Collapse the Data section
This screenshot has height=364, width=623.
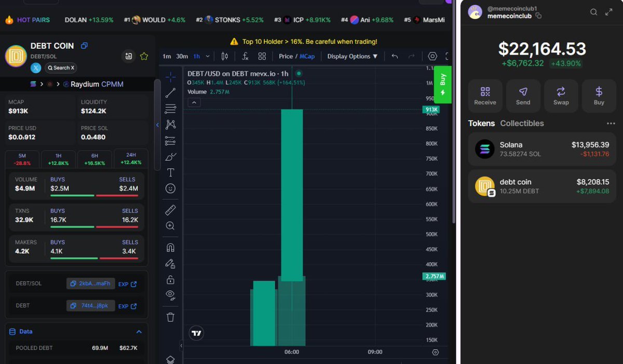click(139, 331)
